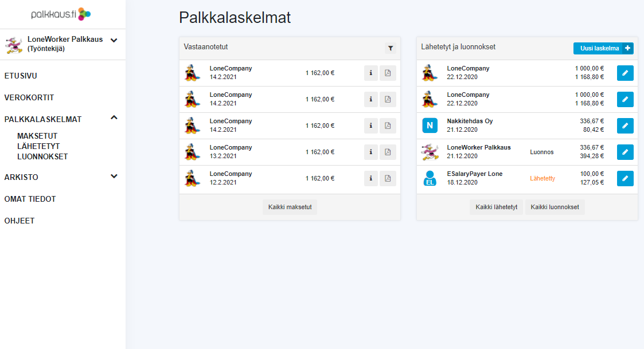Download PDF of LoneCompany 12.2.2021 payslip

[x=388, y=178]
